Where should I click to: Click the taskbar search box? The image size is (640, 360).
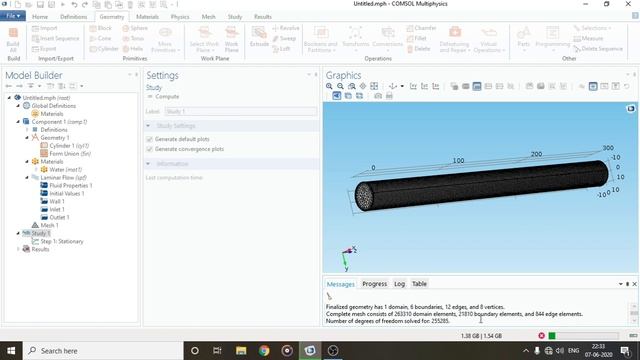103,351
